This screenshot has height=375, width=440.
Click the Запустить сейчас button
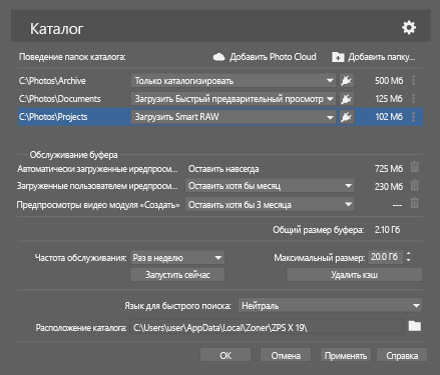click(x=177, y=275)
